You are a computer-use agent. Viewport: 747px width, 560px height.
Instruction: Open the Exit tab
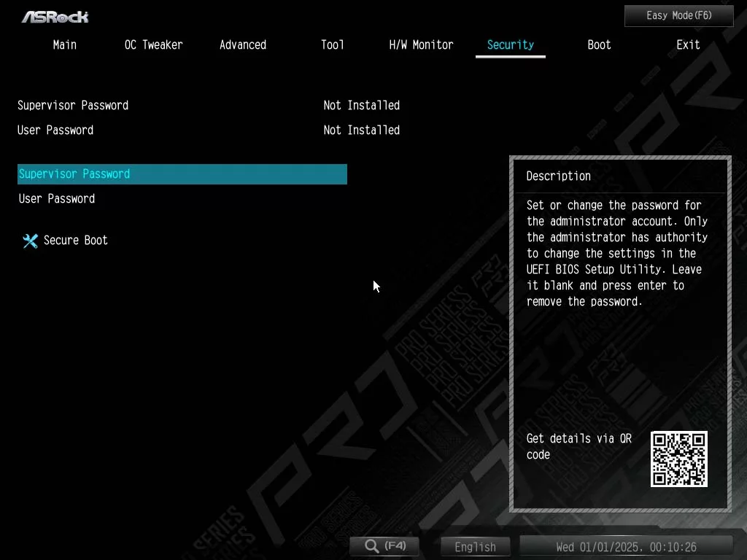click(688, 45)
